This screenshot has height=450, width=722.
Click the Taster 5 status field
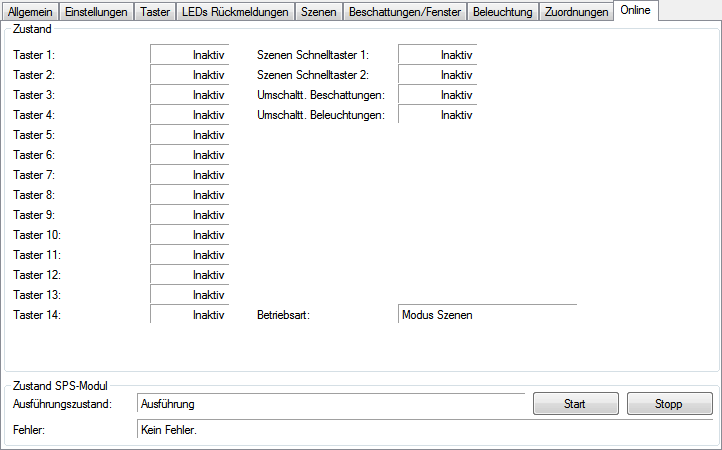190,134
